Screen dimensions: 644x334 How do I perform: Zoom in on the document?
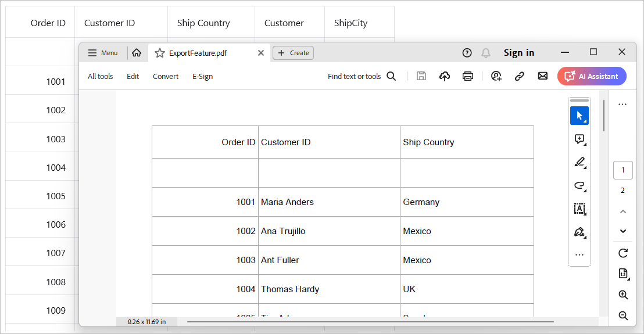pyautogui.click(x=623, y=295)
